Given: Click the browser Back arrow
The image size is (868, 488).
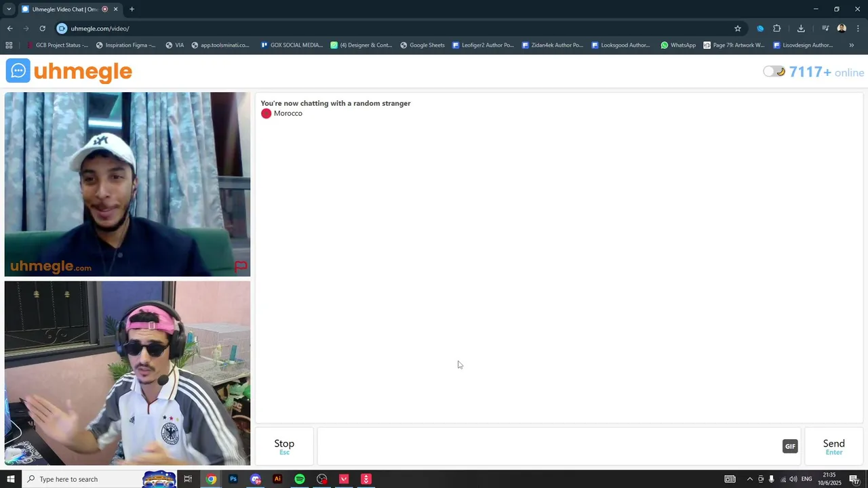Looking at the screenshot, I should [9, 28].
